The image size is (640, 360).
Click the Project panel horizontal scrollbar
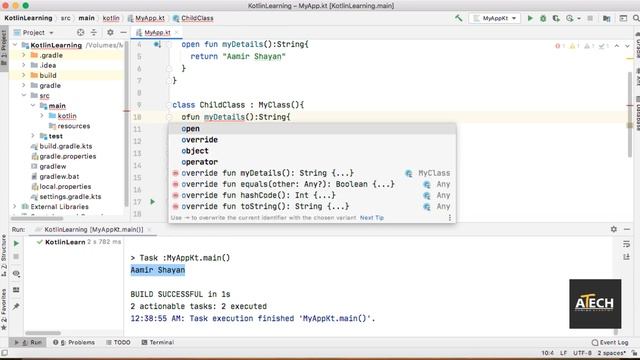37,218
